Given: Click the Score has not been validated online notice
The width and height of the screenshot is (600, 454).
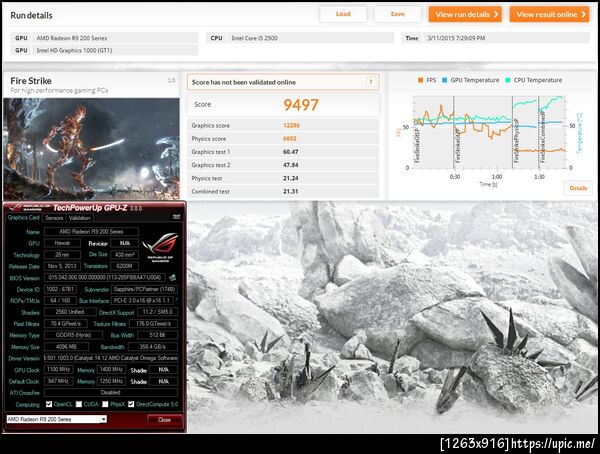Looking at the screenshot, I should 283,82.
